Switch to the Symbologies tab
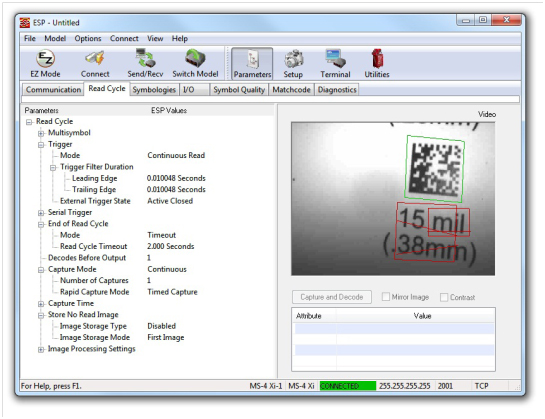Screen dimensions: 545x419 [154, 90]
